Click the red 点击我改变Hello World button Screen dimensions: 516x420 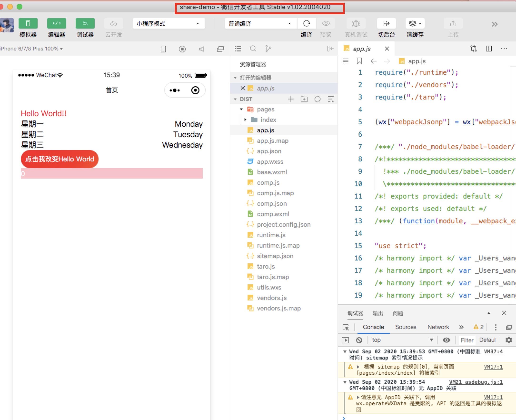point(60,159)
